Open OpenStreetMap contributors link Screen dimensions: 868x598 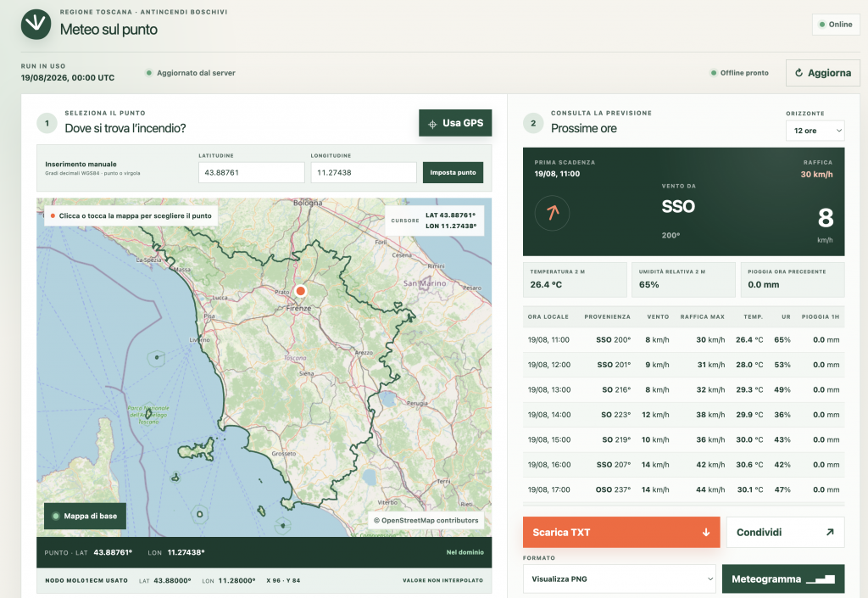pos(426,521)
